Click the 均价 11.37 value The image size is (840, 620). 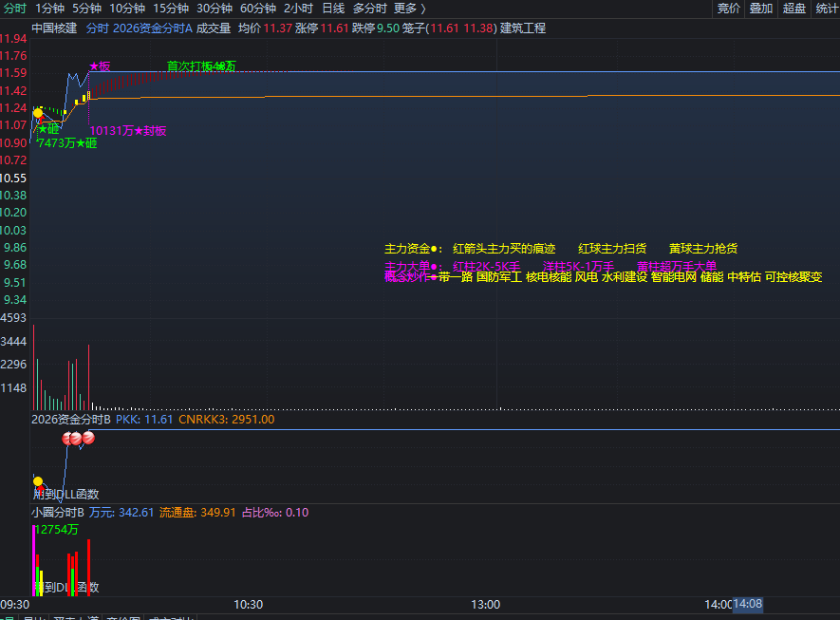tap(265, 28)
